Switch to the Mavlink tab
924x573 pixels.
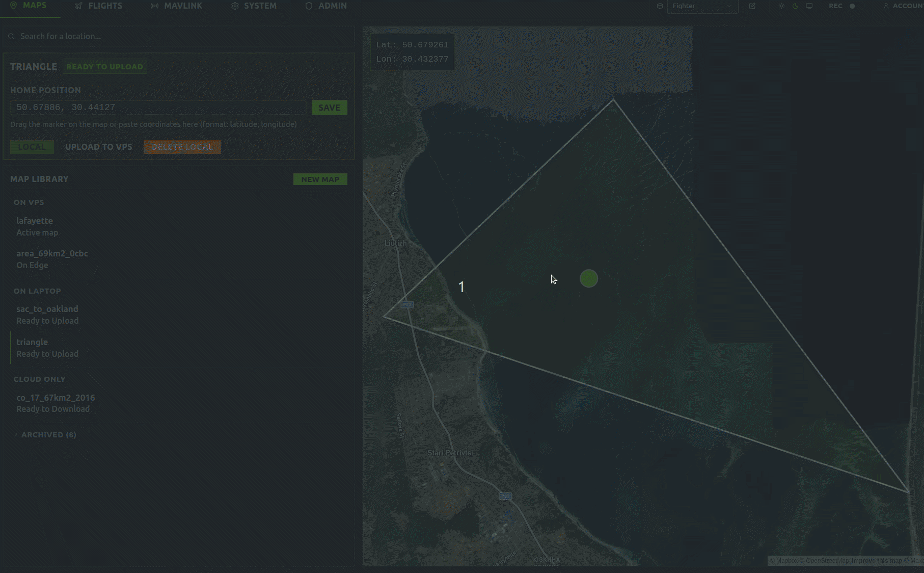tap(176, 6)
